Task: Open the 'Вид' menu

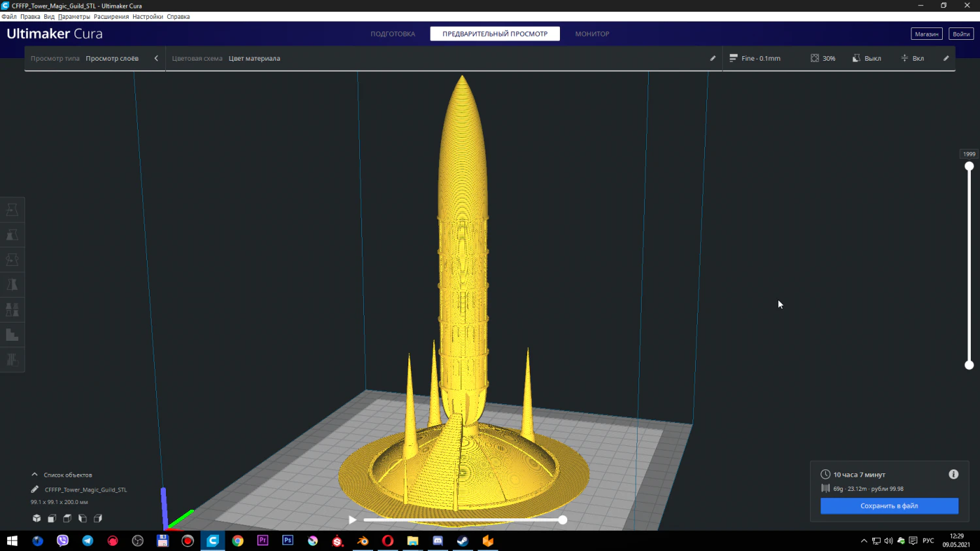Action: tap(49, 16)
